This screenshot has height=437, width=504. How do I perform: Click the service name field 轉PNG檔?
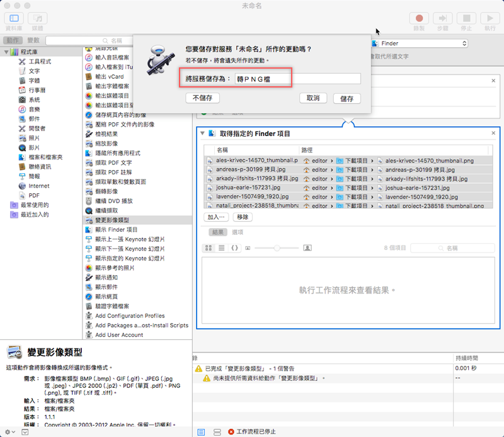296,79
